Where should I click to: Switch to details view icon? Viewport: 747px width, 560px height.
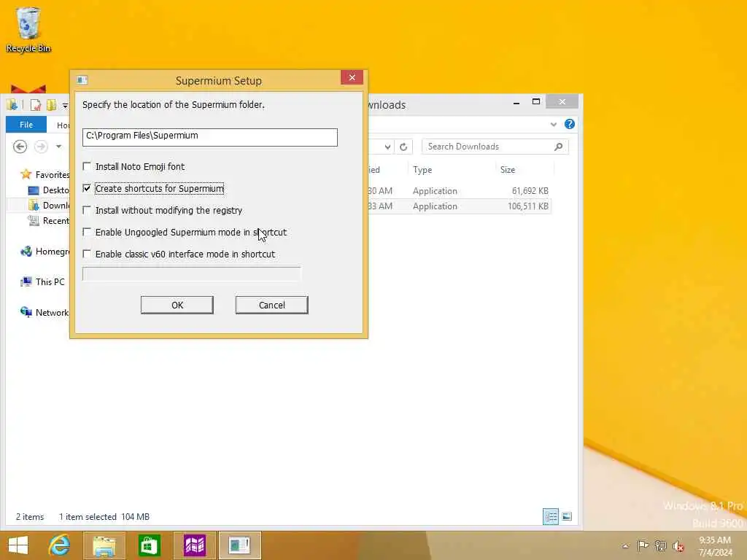pyautogui.click(x=551, y=516)
